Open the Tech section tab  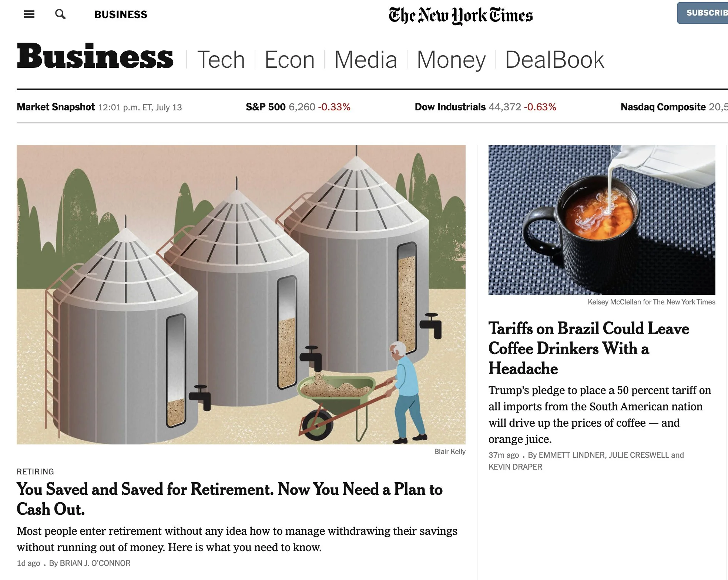[221, 60]
